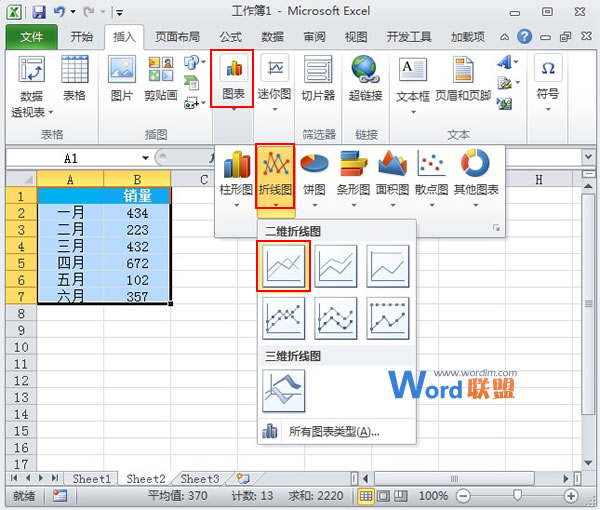Viewport: 600px width, 510px height.
Task: Switch to Page Break Preview in status bar
Action: (x=401, y=496)
